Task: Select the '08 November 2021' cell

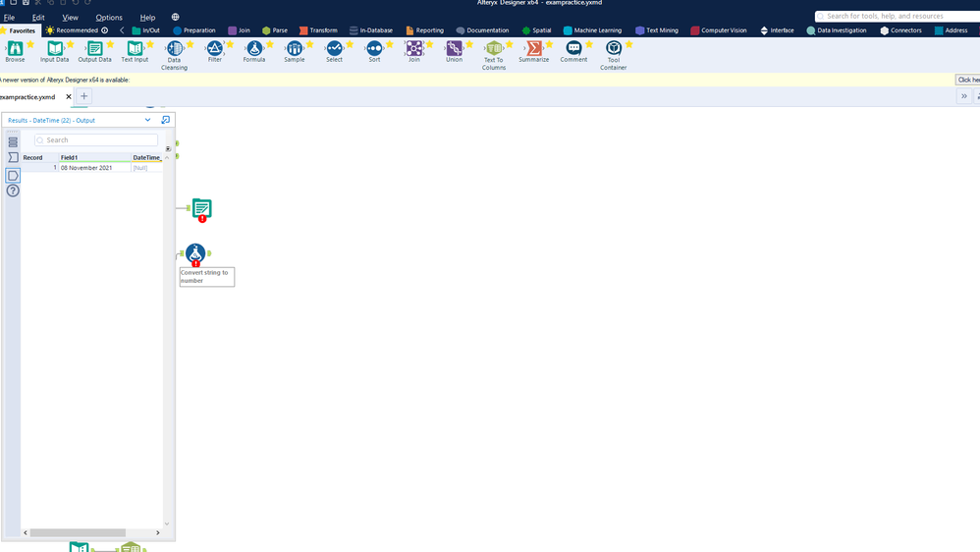Action: tap(95, 168)
